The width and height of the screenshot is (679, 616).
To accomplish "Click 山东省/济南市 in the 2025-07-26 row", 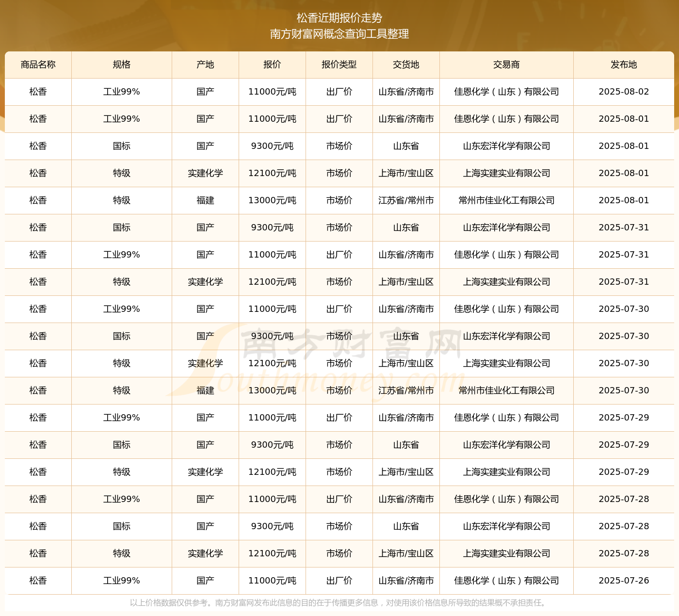I will pos(406,581).
